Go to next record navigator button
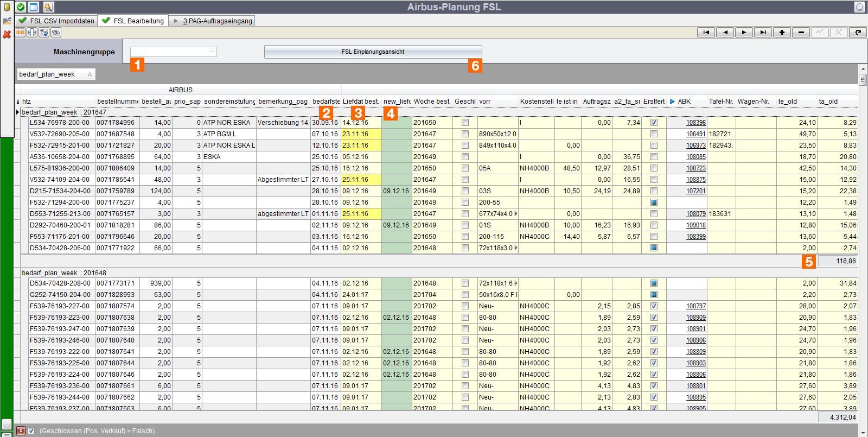 (x=744, y=32)
